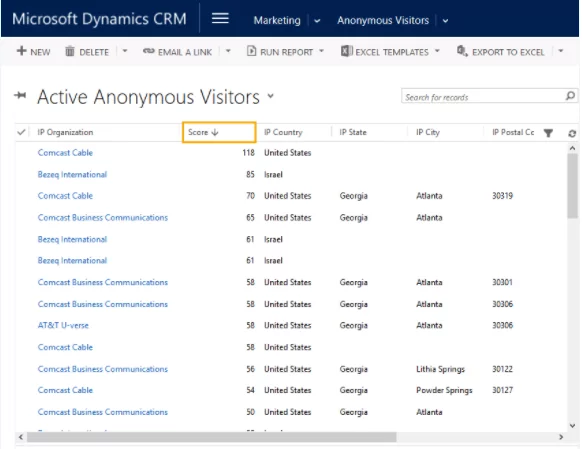The image size is (582, 449).
Task: Click the vertical scrollbar down arrow
Action: coord(572,426)
